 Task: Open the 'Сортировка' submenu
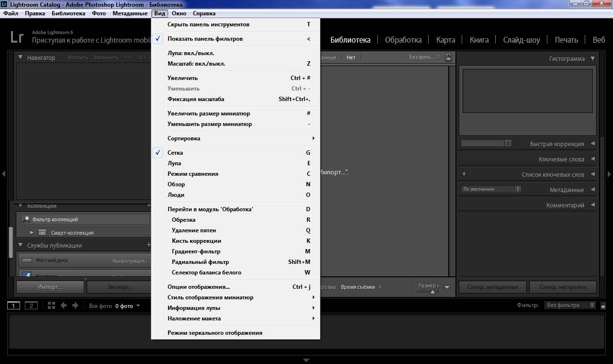pos(236,138)
